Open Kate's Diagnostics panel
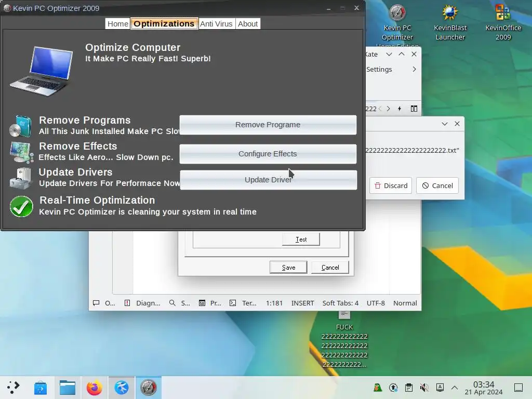 click(142, 303)
